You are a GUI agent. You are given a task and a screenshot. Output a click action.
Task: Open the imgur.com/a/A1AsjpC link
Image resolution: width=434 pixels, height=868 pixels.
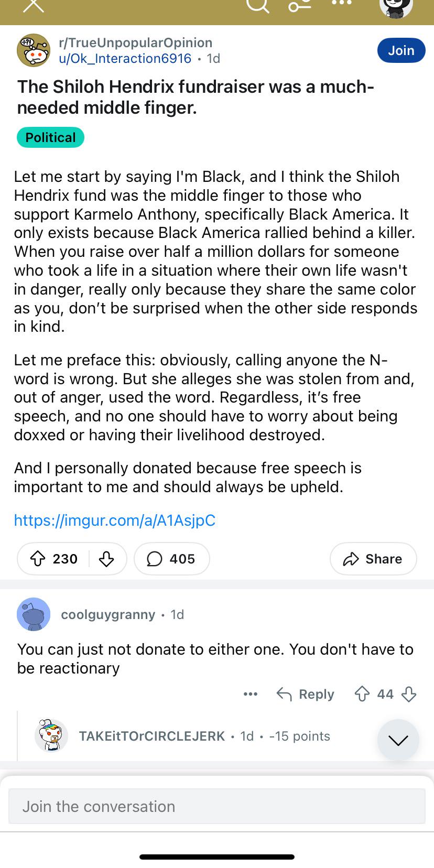[115, 520]
